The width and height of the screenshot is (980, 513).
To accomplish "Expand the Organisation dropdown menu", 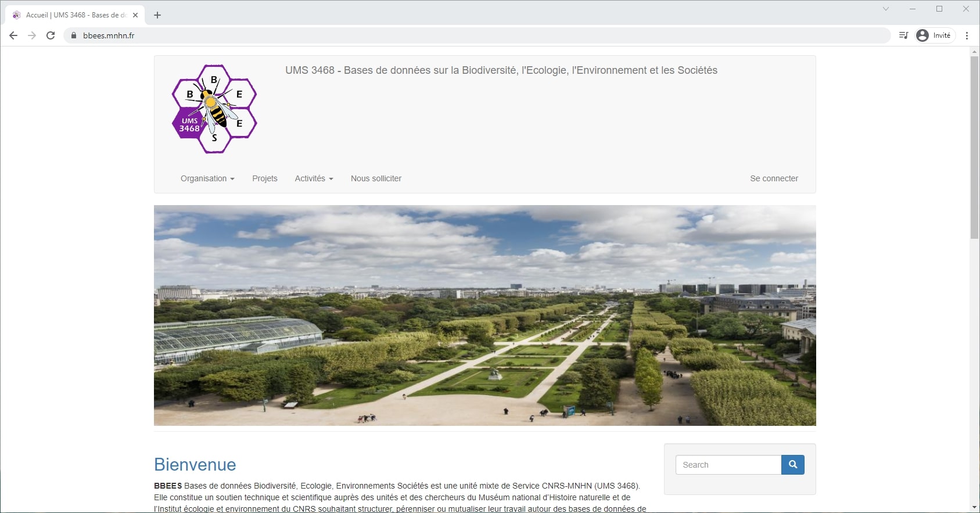I will (x=207, y=178).
